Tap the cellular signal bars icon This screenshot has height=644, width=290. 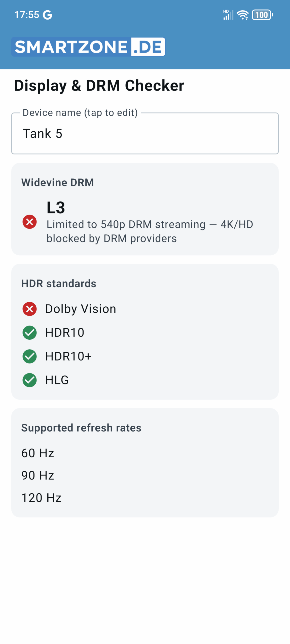228,15
